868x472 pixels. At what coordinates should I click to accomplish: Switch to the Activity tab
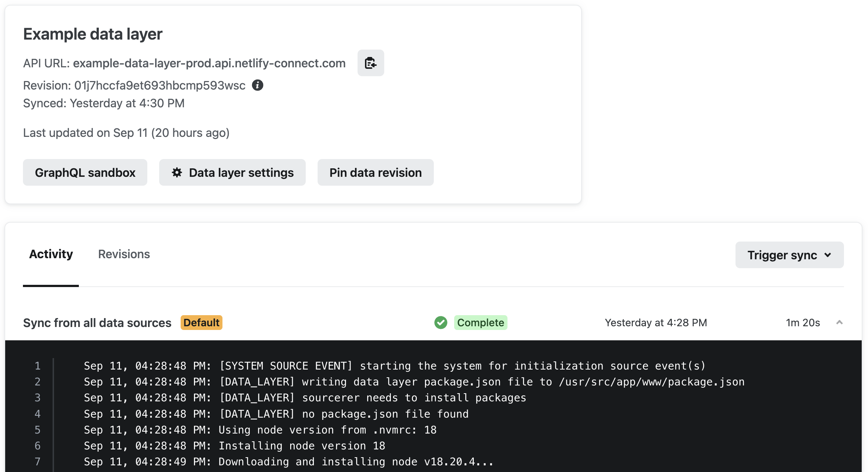51,254
